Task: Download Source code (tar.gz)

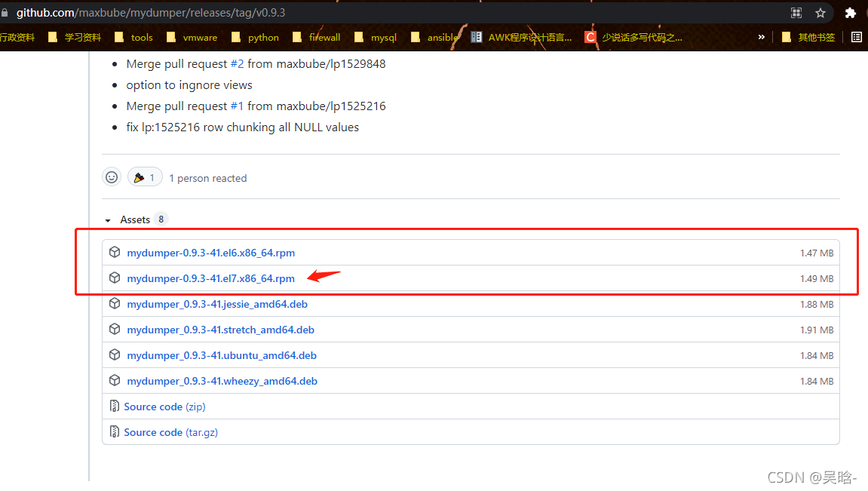Action: [x=171, y=431]
